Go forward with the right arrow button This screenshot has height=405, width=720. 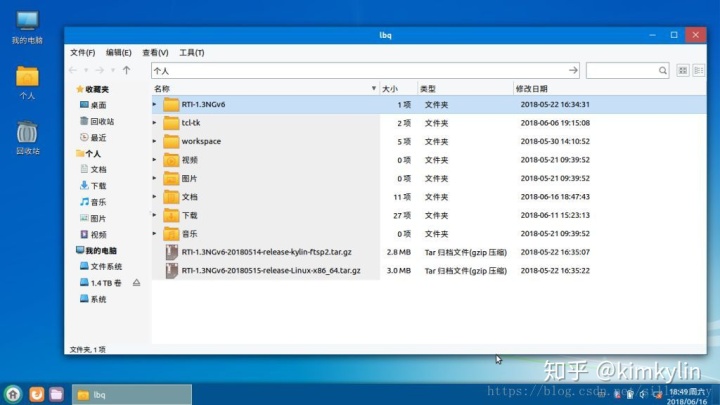99,70
